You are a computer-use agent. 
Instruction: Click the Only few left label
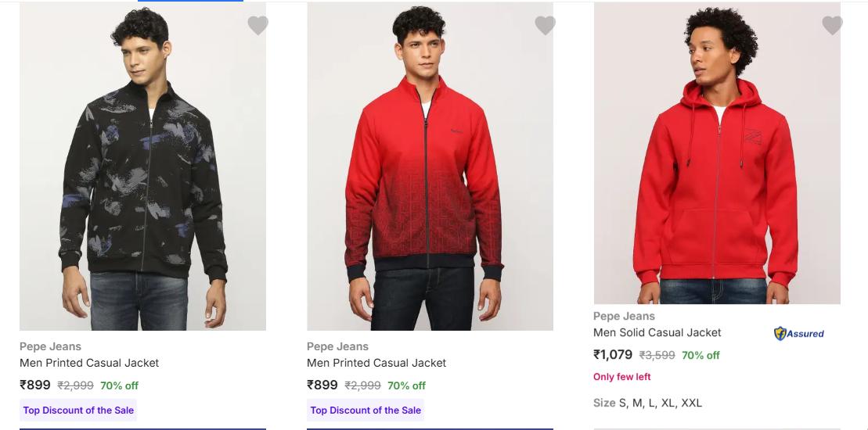(622, 377)
